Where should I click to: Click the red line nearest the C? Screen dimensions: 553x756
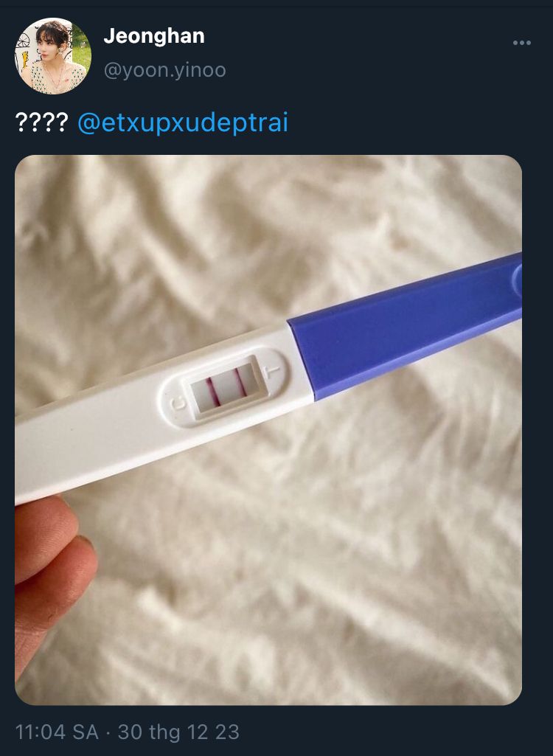pos(210,391)
